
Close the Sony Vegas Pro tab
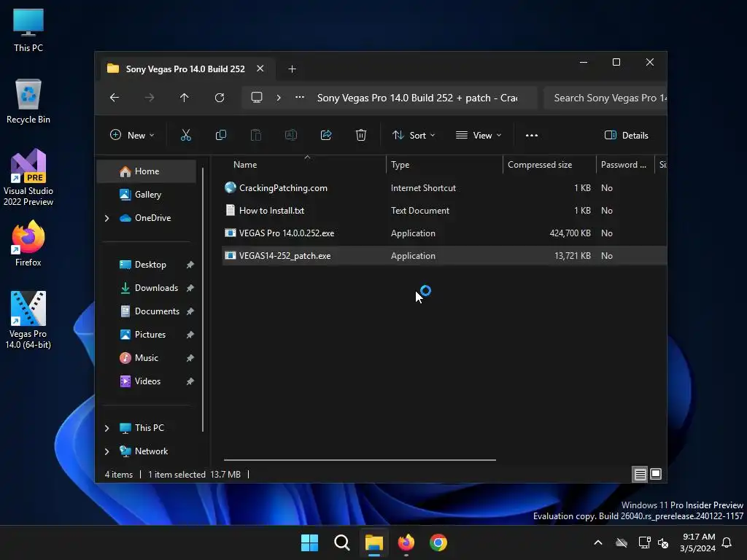point(260,69)
